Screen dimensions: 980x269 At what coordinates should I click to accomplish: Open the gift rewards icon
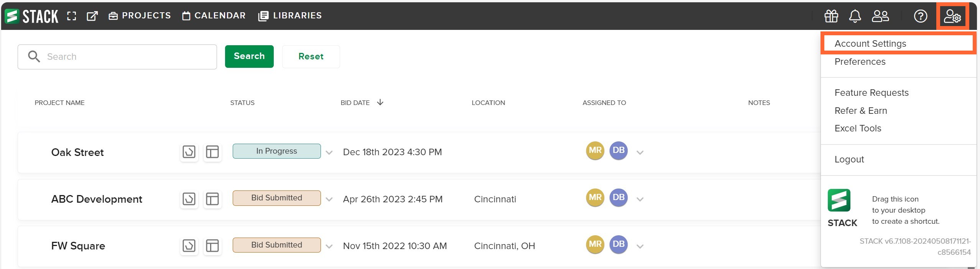[831, 16]
